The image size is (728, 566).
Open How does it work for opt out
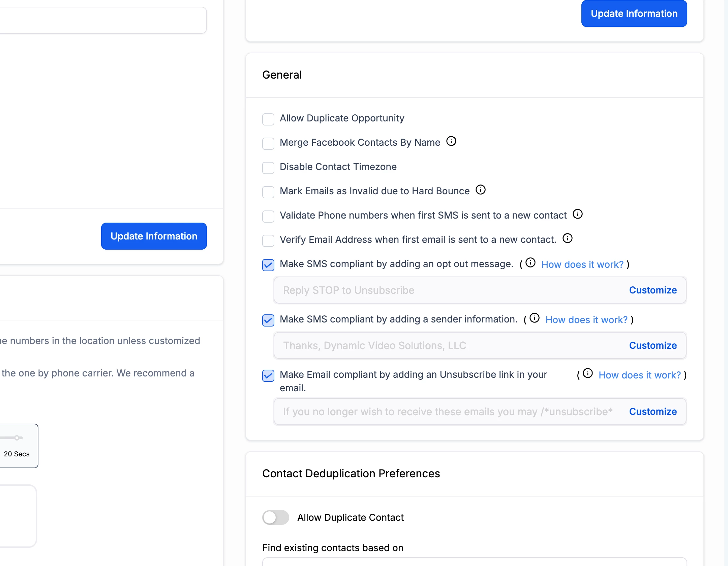[582, 264]
